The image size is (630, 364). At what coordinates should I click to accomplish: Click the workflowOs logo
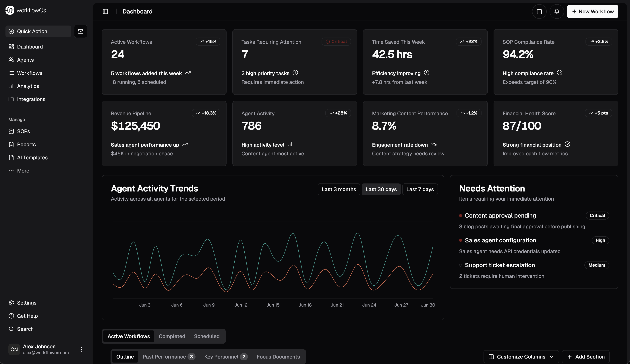pyautogui.click(x=25, y=10)
